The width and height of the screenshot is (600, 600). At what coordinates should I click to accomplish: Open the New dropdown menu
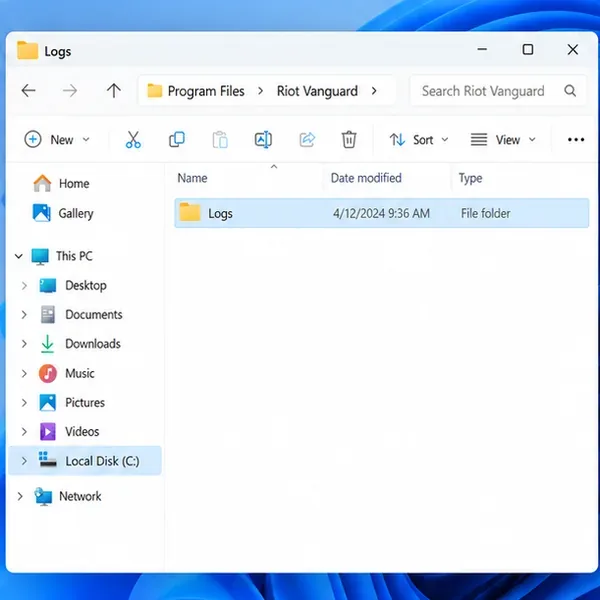point(57,140)
